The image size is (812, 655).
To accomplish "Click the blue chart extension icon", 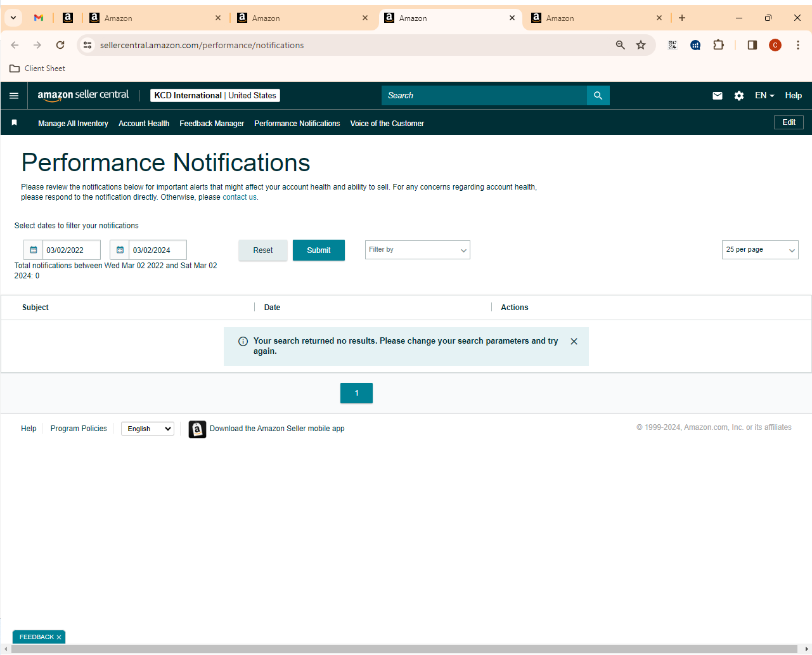I will point(695,45).
